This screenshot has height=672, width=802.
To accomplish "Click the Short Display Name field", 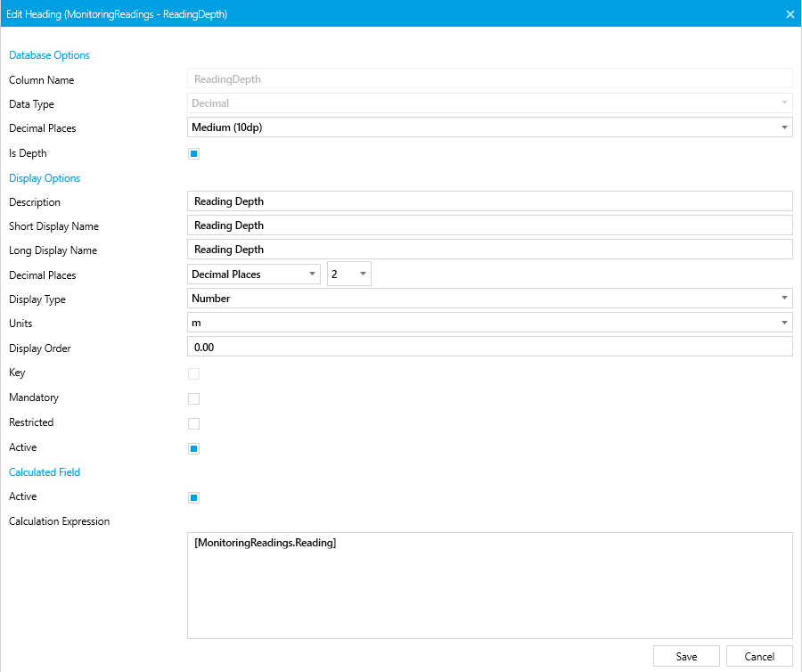I will click(x=489, y=225).
